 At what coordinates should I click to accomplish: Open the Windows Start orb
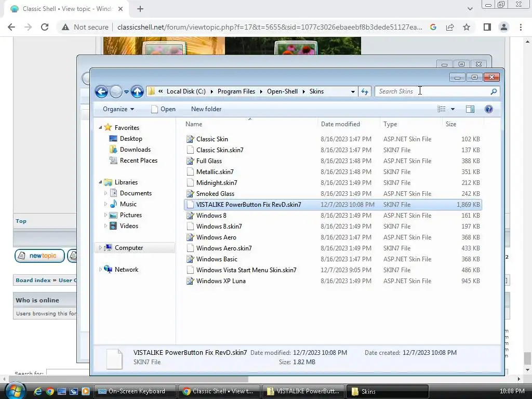pos(15,391)
